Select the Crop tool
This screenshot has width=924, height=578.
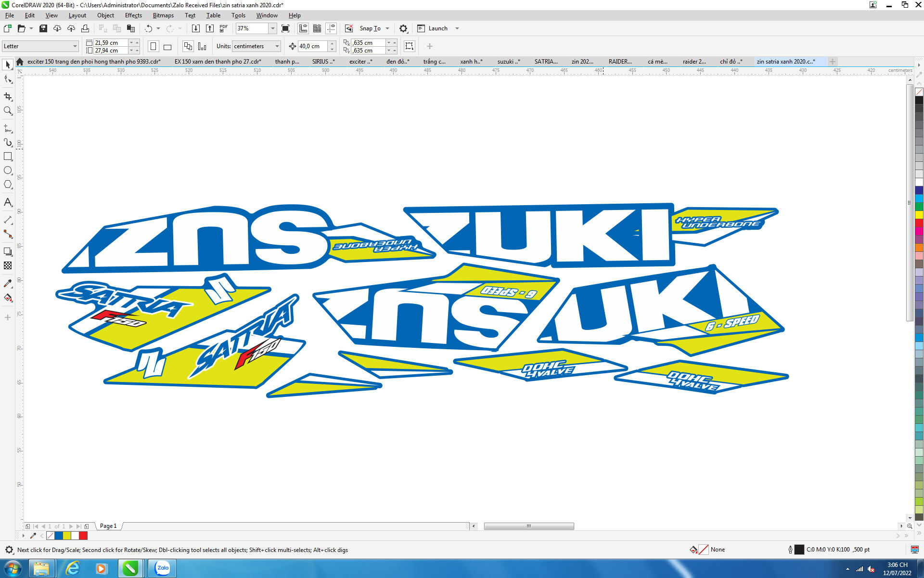(x=8, y=96)
